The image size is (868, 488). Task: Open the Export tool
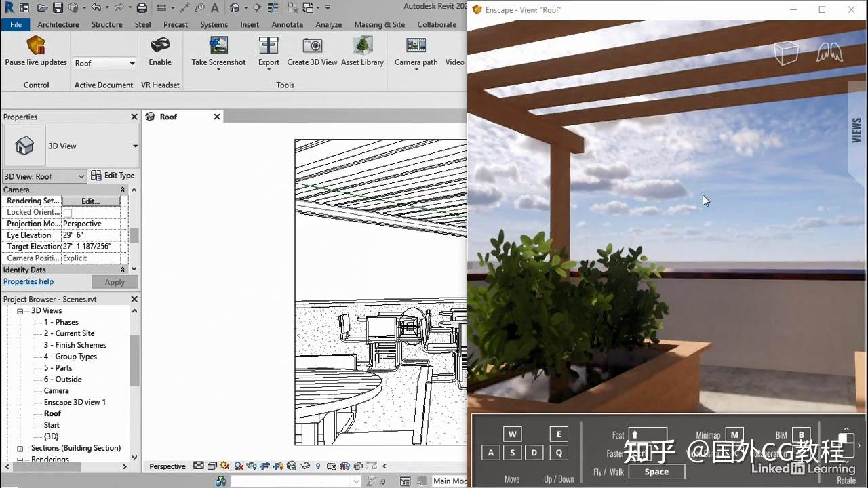269,52
